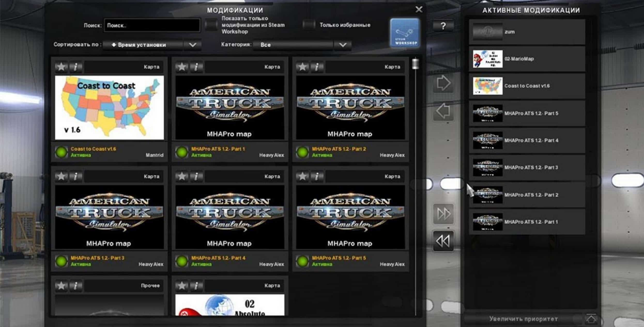Click the single right arrow activate button

pos(443,83)
